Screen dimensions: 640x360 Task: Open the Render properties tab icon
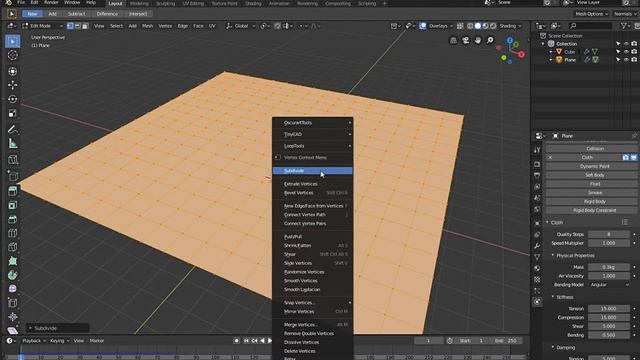537,164
